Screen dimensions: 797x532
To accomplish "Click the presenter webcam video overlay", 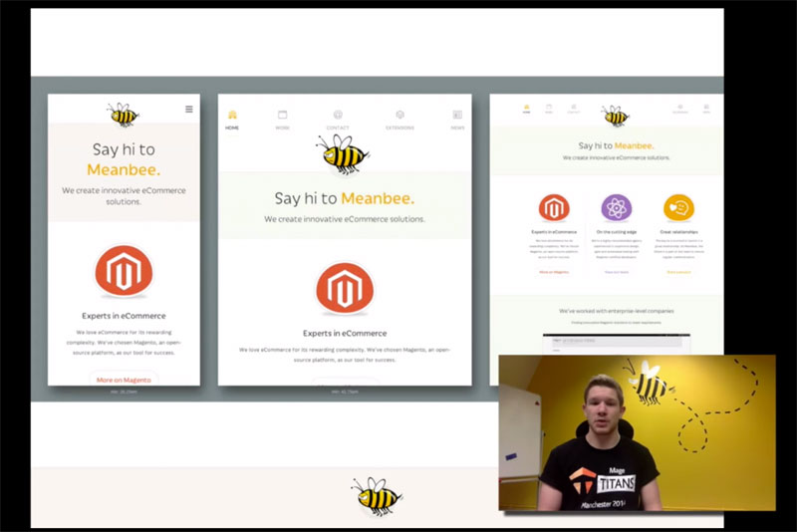I will point(637,433).
